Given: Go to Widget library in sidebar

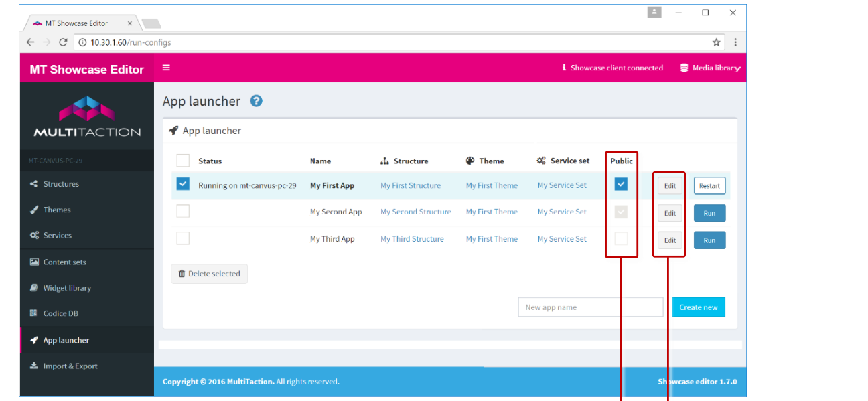Looking at the screenshot, I should click(x=67, y=288).
